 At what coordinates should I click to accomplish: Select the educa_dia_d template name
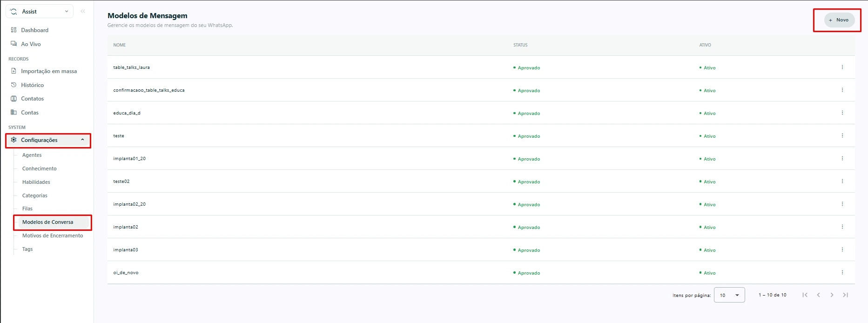pos(127,113)
